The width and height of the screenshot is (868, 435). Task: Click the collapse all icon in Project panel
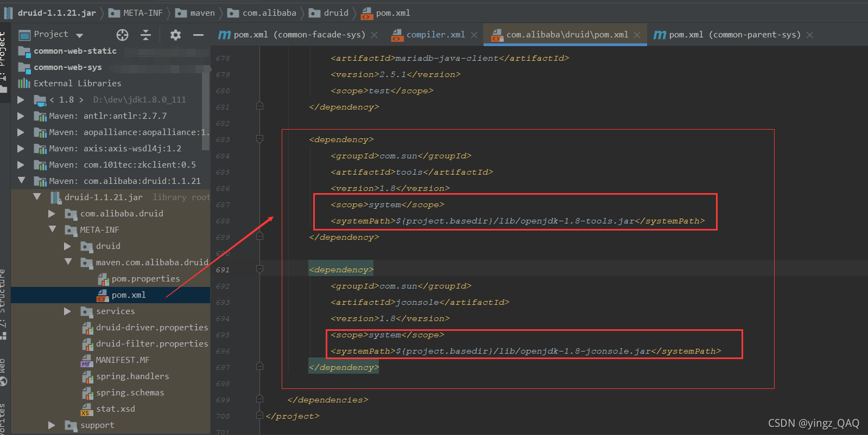(146, 35)
